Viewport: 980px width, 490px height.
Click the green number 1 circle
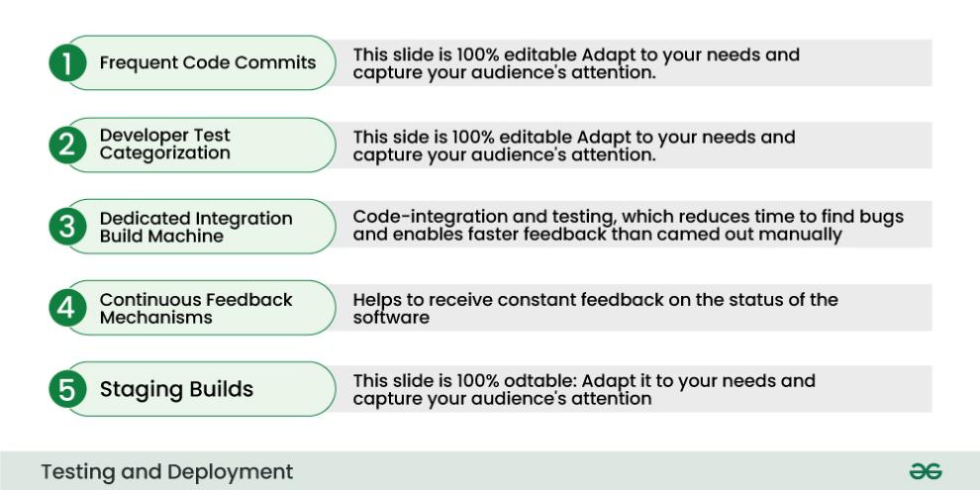point(67,63)
